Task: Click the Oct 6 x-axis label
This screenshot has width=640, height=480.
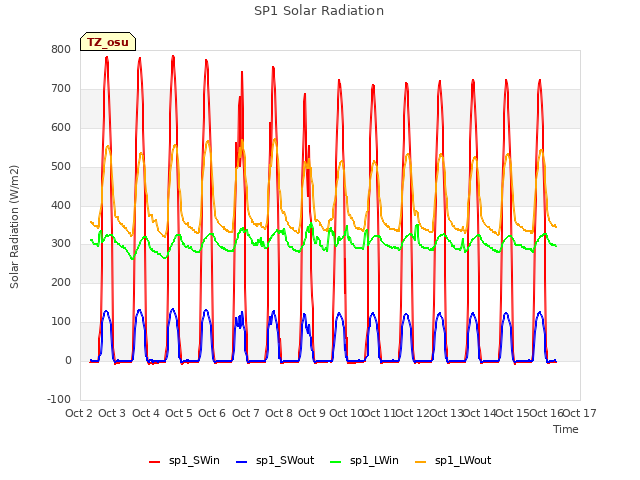Action: click(x=212, y=413)
